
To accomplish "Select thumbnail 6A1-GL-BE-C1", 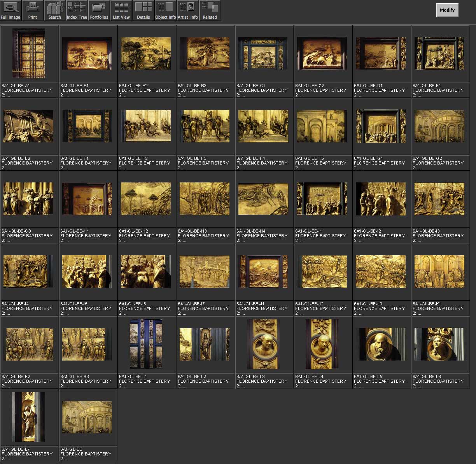I will pyautogui.click(x=263, y=53).
